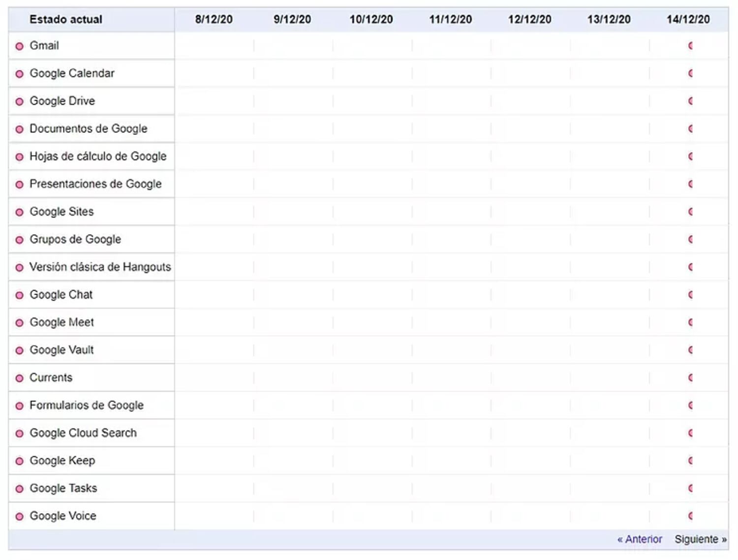
Task: Click the Google Drive status indicator icon
Action: [x=20, y=101]
